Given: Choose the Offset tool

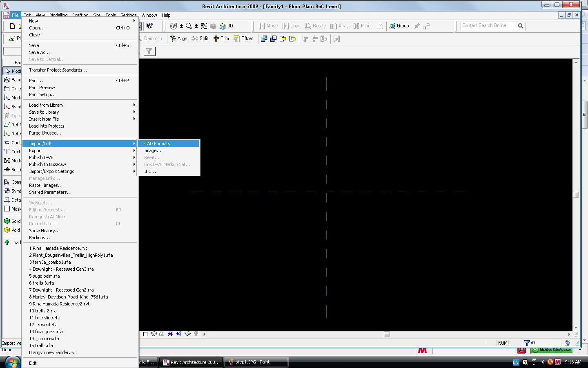Looking at the screenshot, I should pyautogui.click(x=243, y=38).
